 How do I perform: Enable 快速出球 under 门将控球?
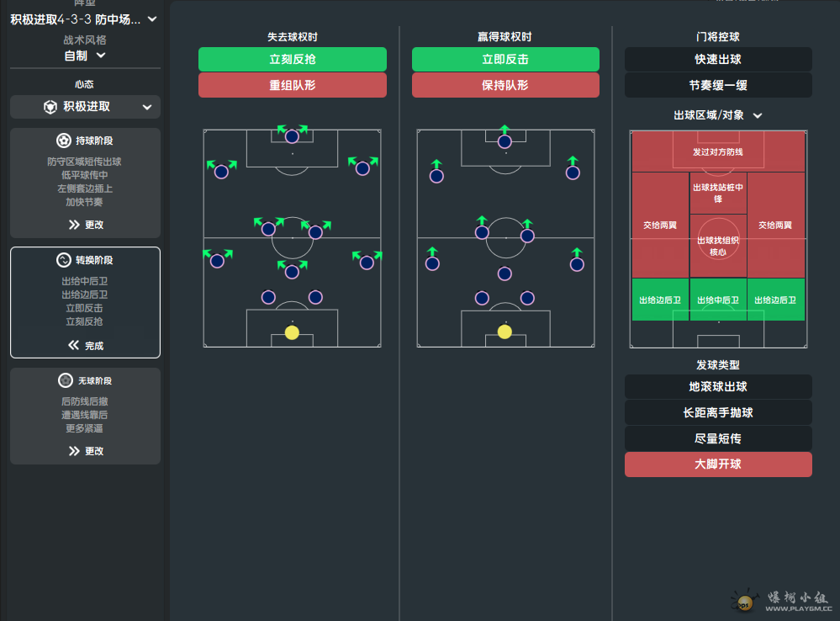(718, 59)
